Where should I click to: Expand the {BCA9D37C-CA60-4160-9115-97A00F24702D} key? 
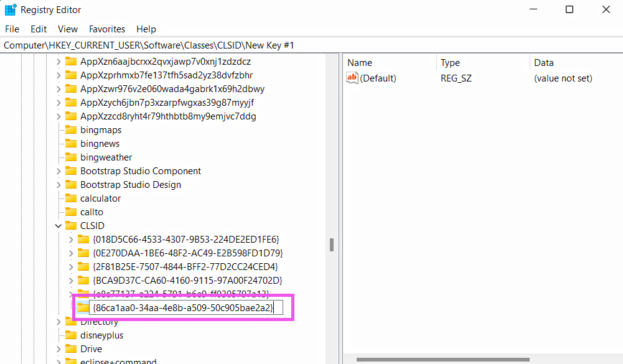(71, 281)
